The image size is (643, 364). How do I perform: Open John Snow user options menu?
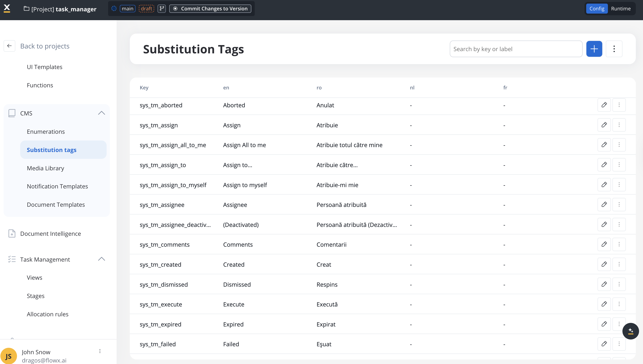click(x=100, y=351)
